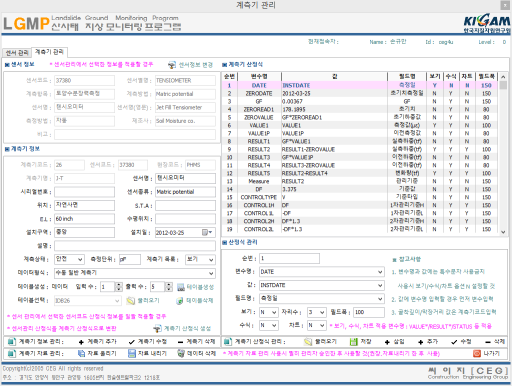The image size is (512, 387).
Task: Select the CONTROLTYPE row
Action: pyautogui.click(x=360, y=197)
